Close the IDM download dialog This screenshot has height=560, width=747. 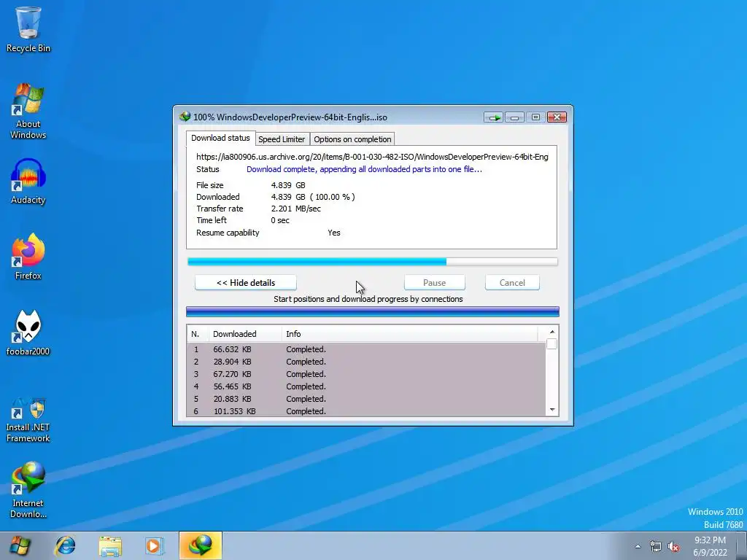point(557,117)
